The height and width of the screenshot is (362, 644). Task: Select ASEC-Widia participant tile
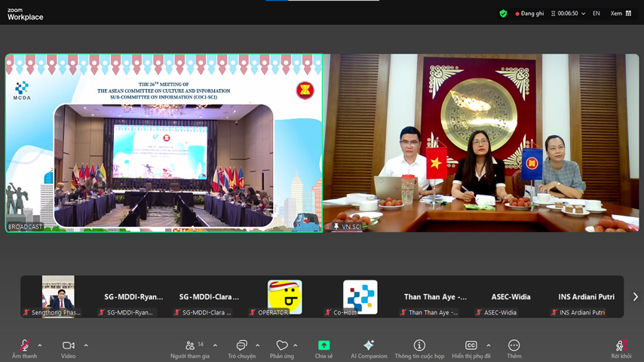pyautogui.click(x=511, y=296)
